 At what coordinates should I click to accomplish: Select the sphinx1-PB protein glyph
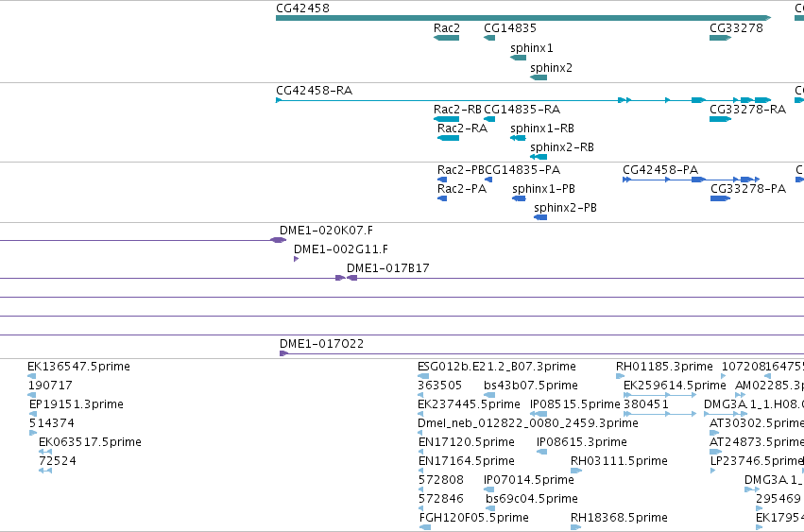(519, 198)
